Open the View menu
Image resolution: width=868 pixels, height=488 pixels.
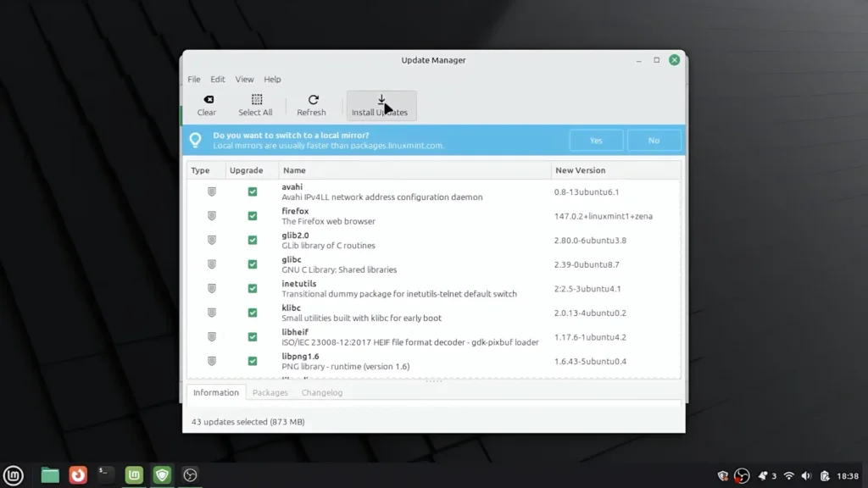click(244, 79)
